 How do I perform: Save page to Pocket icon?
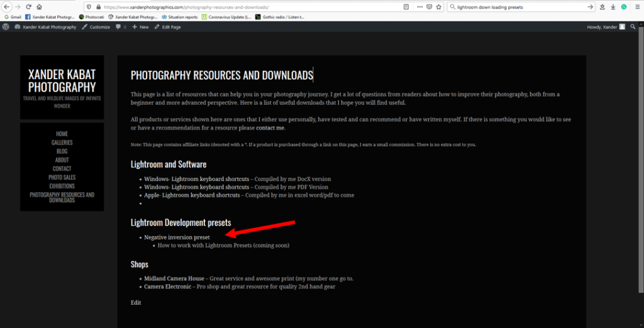tap(429, 7)
